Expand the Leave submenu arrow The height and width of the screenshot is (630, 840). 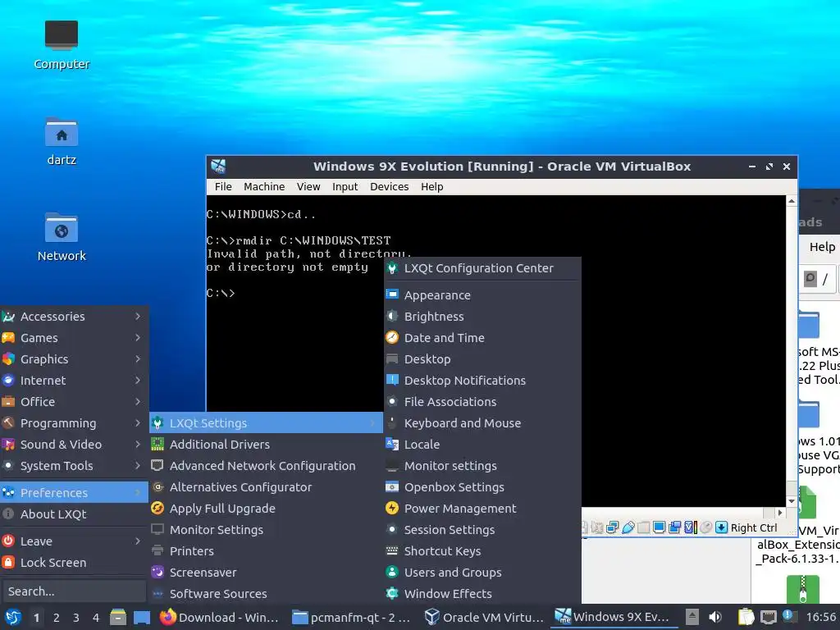138,541
